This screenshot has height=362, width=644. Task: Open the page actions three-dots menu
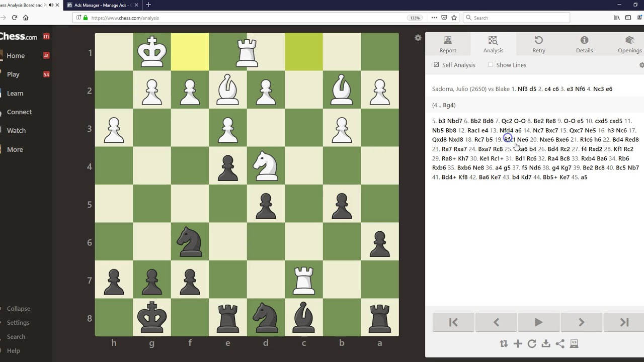point(434,18)
